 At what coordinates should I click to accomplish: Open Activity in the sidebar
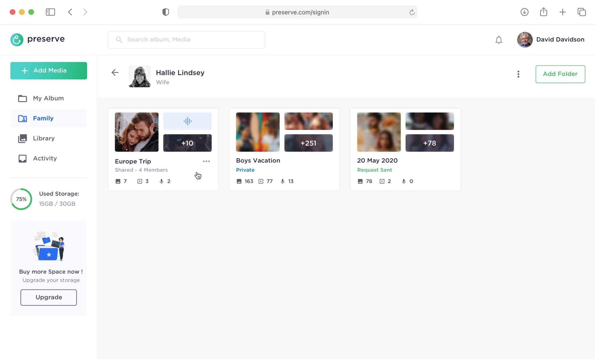coord(45,158)
